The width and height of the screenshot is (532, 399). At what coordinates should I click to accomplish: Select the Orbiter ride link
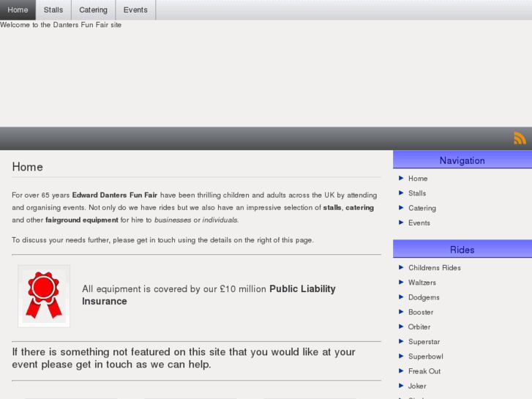[419, 327]
